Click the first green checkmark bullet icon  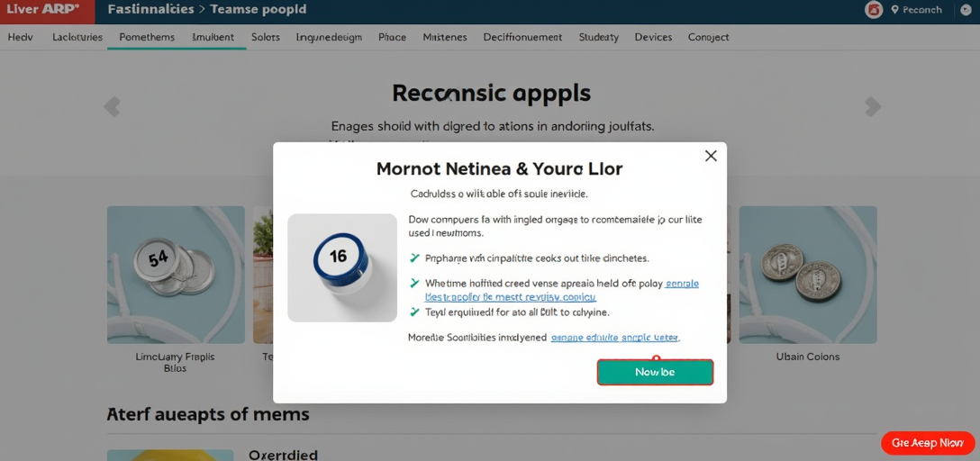click(x=413, y=258)
